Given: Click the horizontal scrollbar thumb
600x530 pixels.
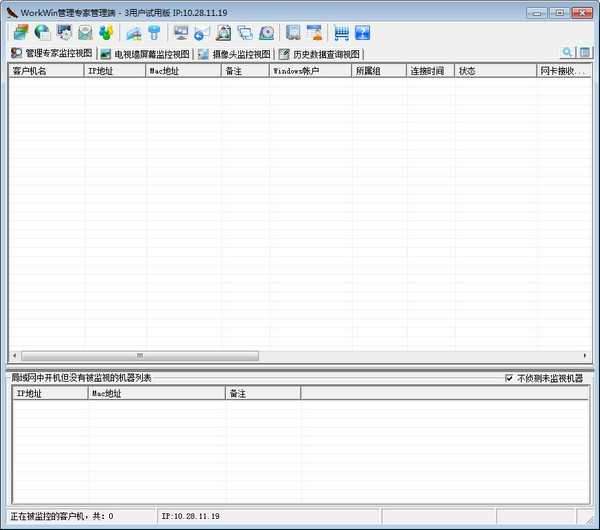Looking at the screenshot, I should [x=140, y=356].
